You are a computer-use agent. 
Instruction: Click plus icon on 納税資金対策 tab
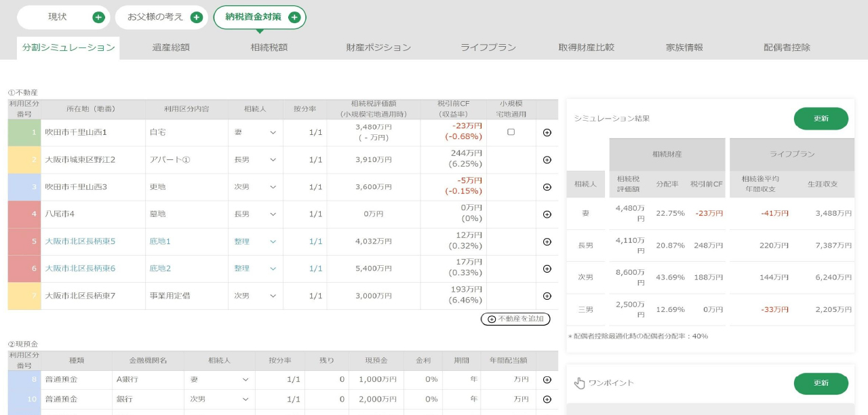click(x=294, y=18)
